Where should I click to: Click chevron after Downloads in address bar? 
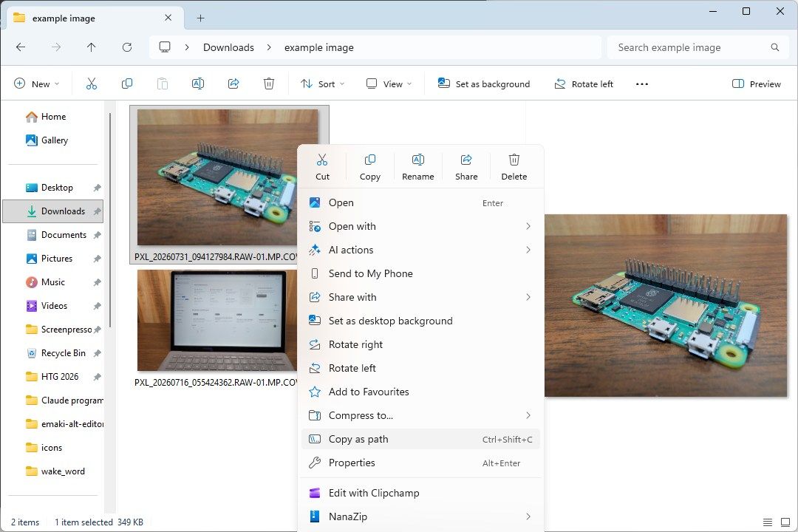[269, 47]
